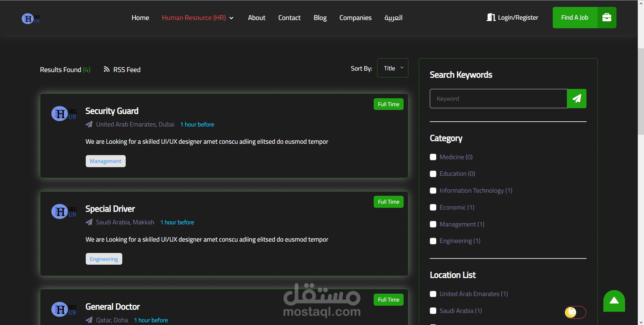Click Full Time badge on Security Guard
This screenshot has width=644, height=325.
pyautogui.click(x=388, y=104)
